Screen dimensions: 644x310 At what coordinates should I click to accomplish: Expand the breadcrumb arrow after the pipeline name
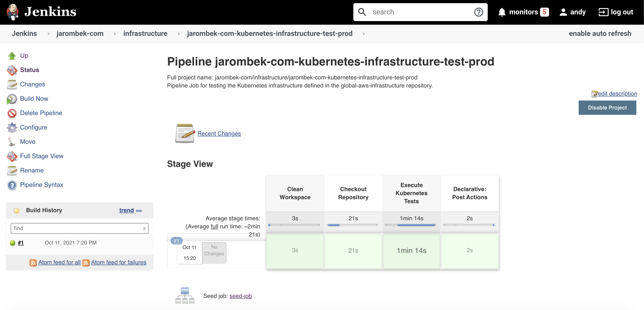pos(364,34)
